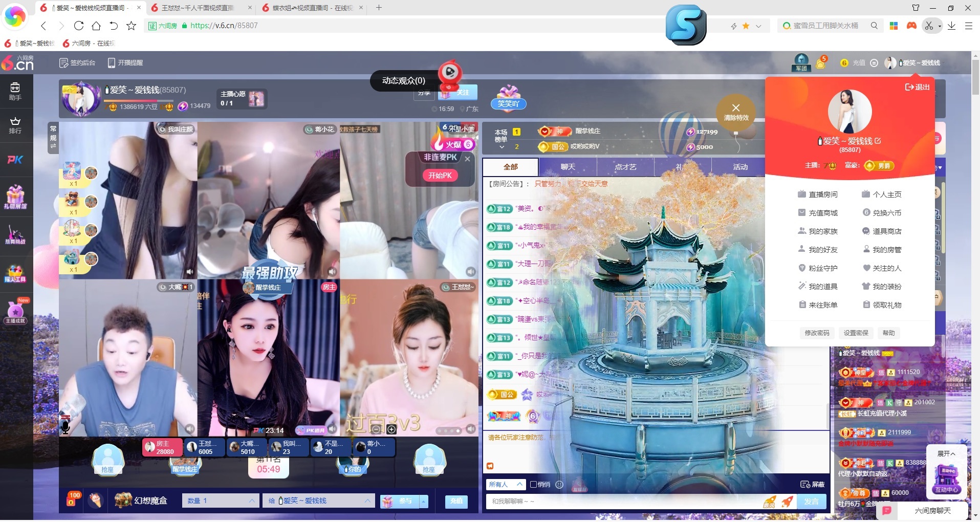The height and width of the screenshot is (522, 980).
Task: Click the page vertical scrollbar
Action: pyautogui.click(x=975, y=77)
